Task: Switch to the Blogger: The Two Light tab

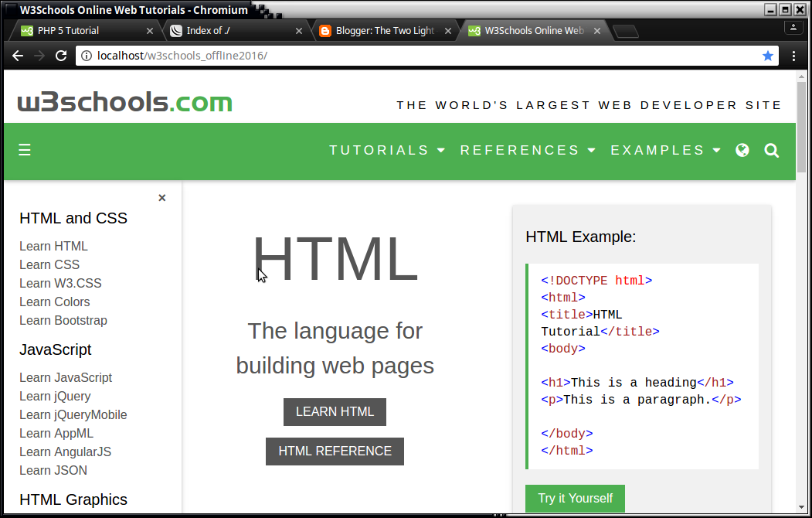Action: pos(385,31)
